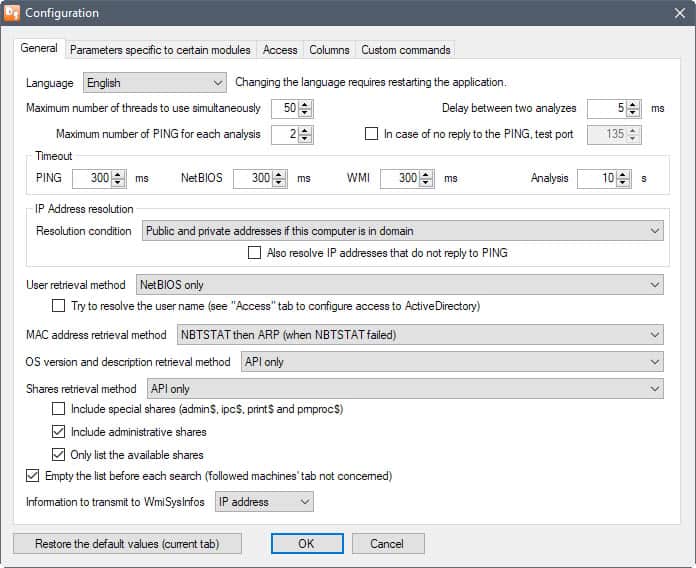This screenshot has width=696, height=568.
Task: Confirm settings with OK button
Action: coord(307,544)
